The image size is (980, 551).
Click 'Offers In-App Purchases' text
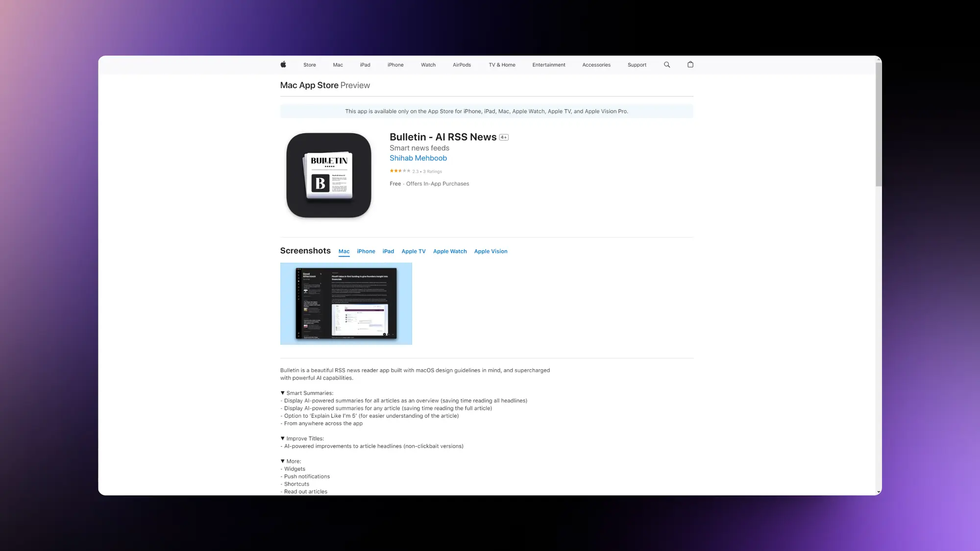coord(438,184)
